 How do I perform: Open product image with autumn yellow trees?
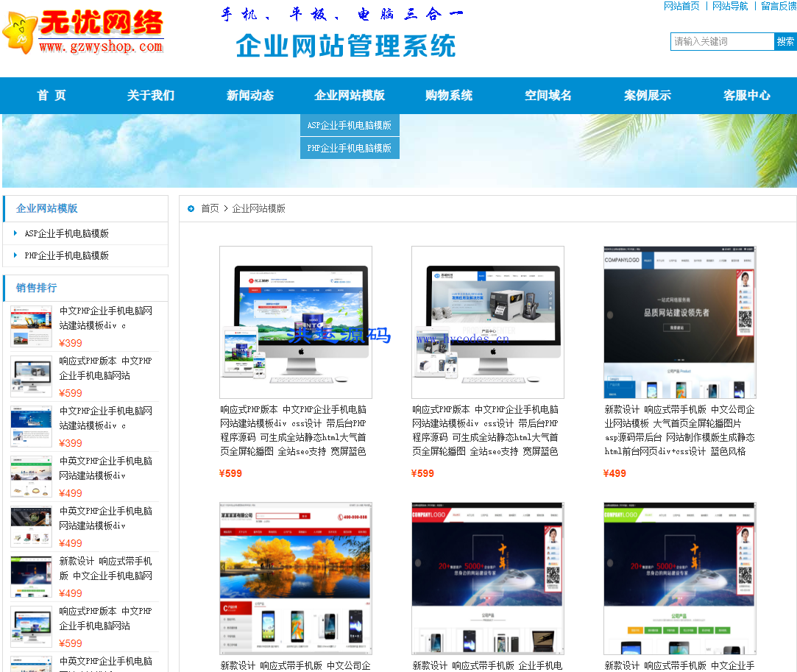pyautogui.click(x=296, y=579)
